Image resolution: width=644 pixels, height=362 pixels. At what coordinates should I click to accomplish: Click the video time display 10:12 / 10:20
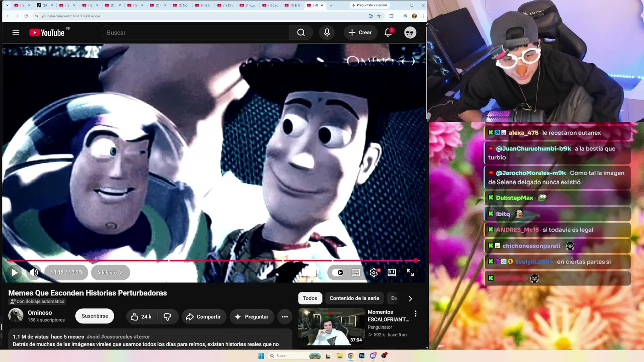66,273
